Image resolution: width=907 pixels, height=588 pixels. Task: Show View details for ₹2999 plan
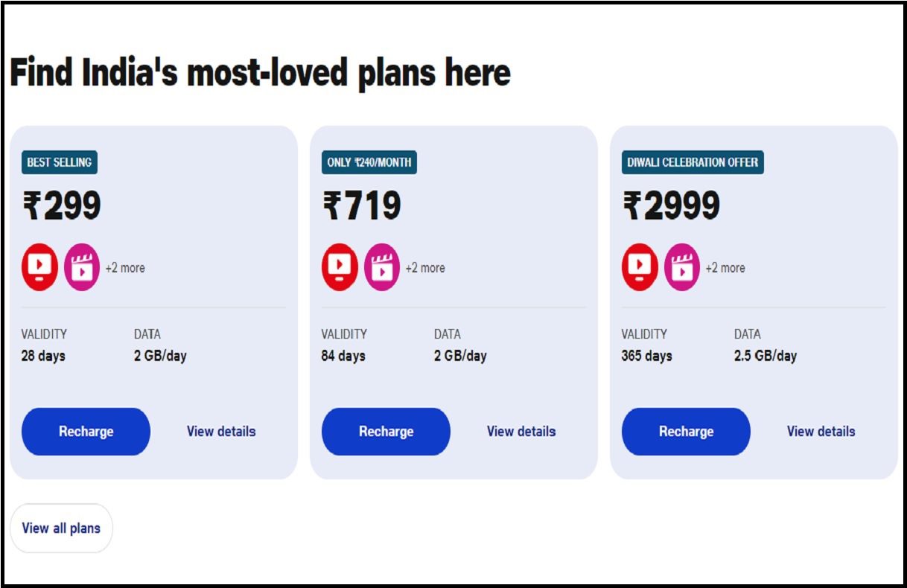point(821,432)
